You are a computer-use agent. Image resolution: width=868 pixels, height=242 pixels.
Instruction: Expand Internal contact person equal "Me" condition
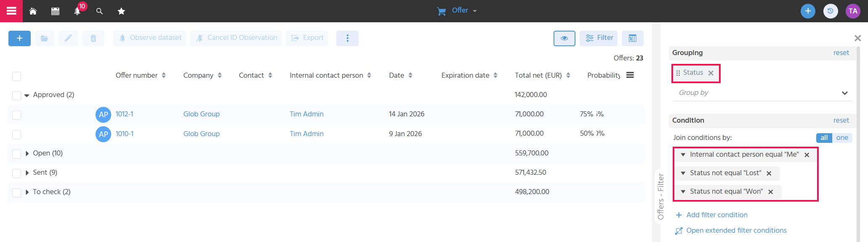click(x=683, y=155)
